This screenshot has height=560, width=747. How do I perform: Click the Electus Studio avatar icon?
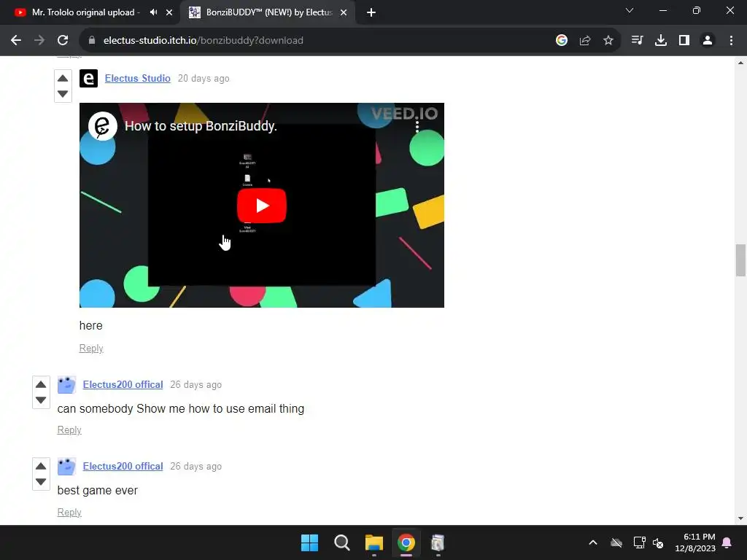[88, 79]
